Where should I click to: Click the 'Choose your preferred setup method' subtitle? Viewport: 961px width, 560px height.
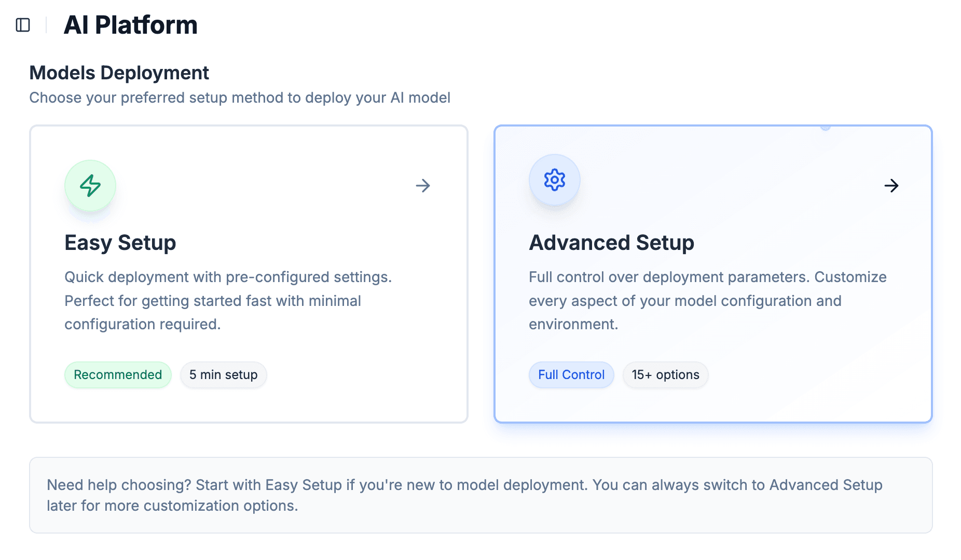click(x=240, y=97)
